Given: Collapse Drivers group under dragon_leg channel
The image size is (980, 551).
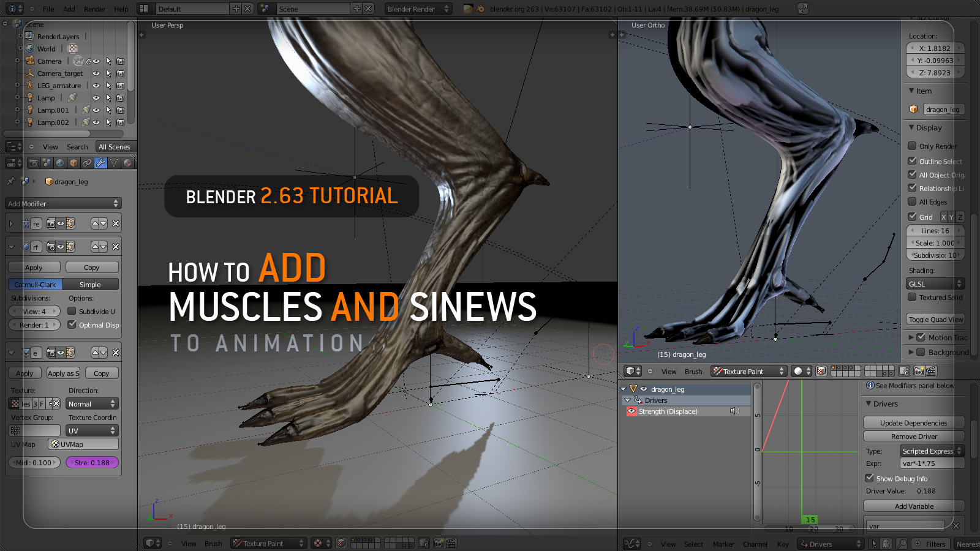Looking at the screenshot, I should tap(627, 400).
